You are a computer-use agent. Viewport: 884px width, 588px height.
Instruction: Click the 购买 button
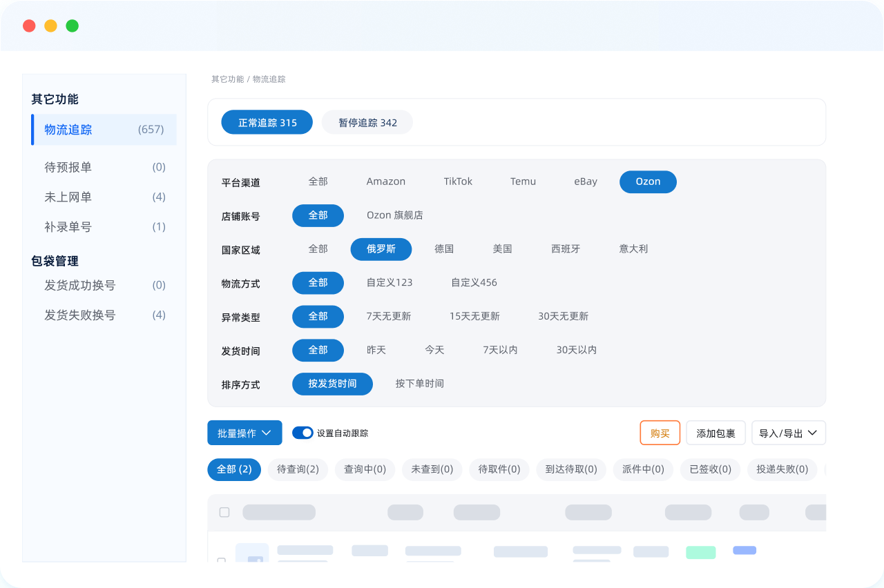pyautogui.click(x=660, y=433)
